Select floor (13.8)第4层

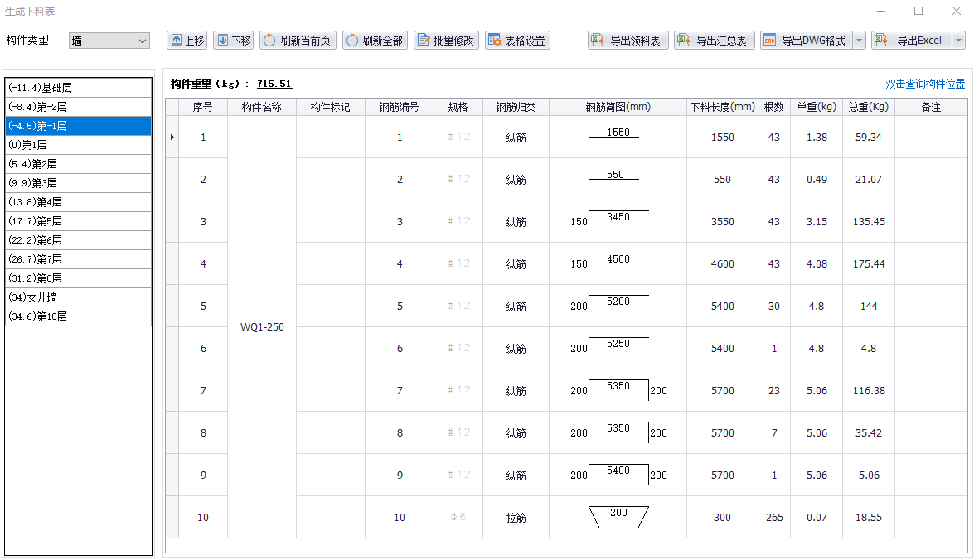point(78,202)
